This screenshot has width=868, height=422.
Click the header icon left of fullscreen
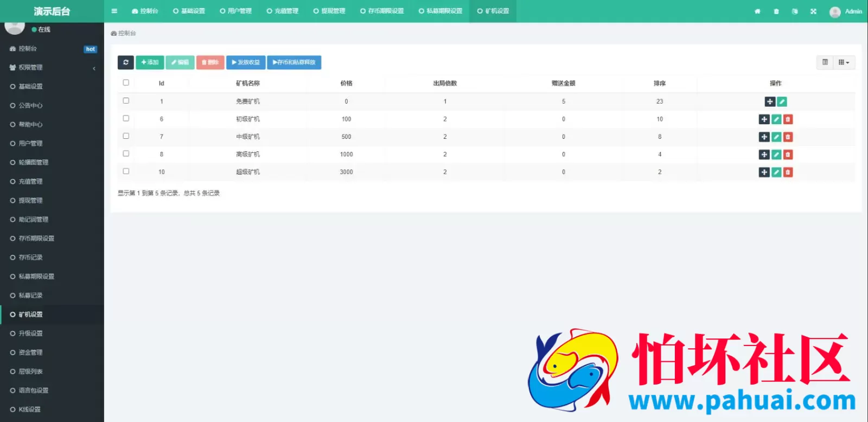pos(795,11)
